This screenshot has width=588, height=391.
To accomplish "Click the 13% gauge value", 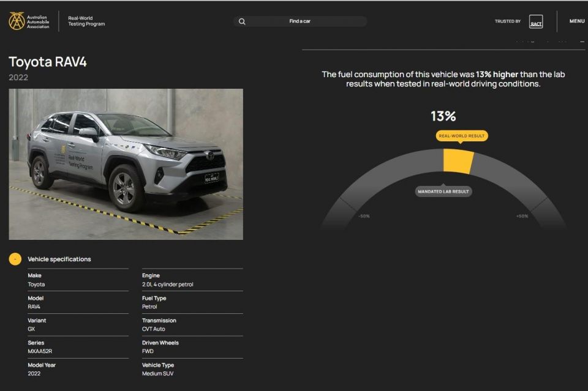I will (x=443, y=116).
